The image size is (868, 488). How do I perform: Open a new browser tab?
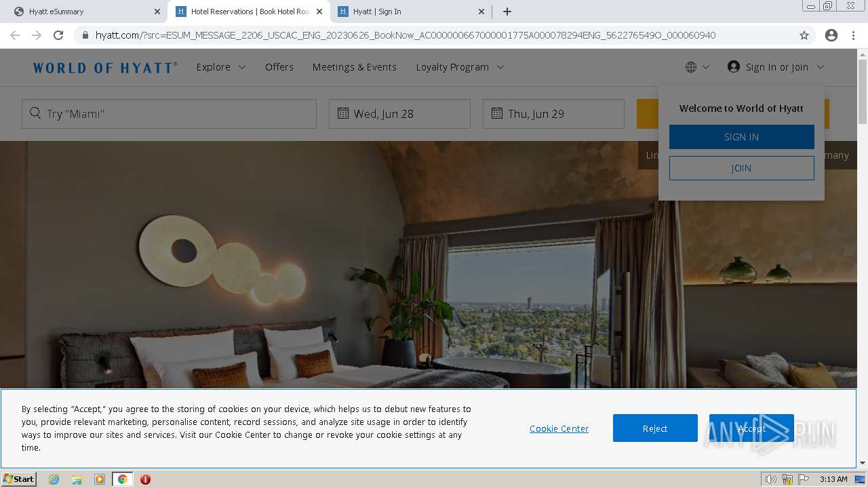click(x=507, y=12)
